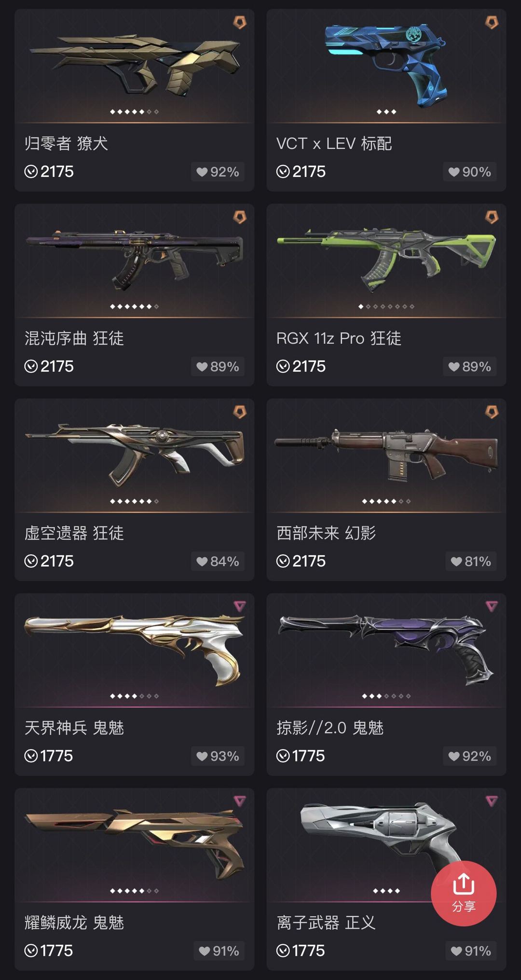
Task: Select the 西部未来 幻影 skin image
Action: [386, 455]
